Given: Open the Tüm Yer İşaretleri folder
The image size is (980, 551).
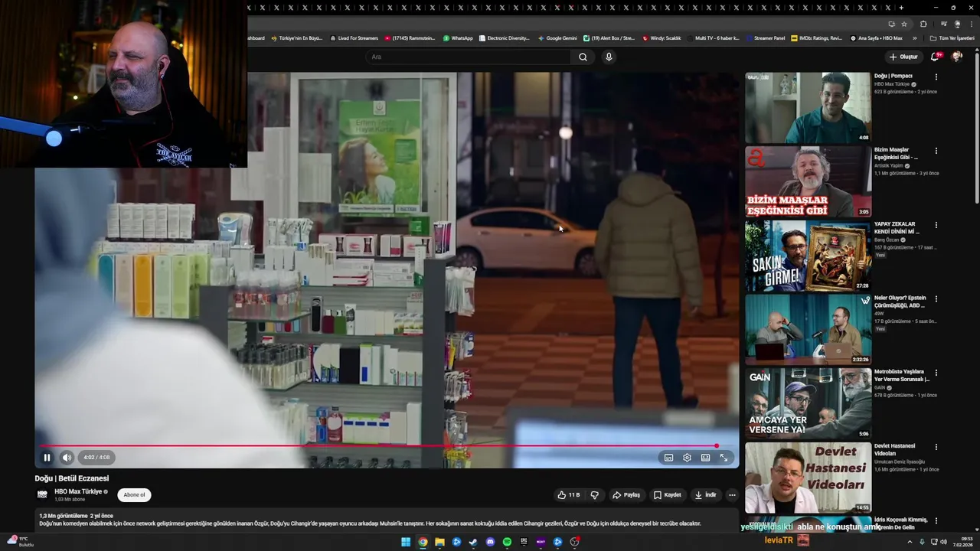Looking at the screenshot, I should (x=952, y=37).
